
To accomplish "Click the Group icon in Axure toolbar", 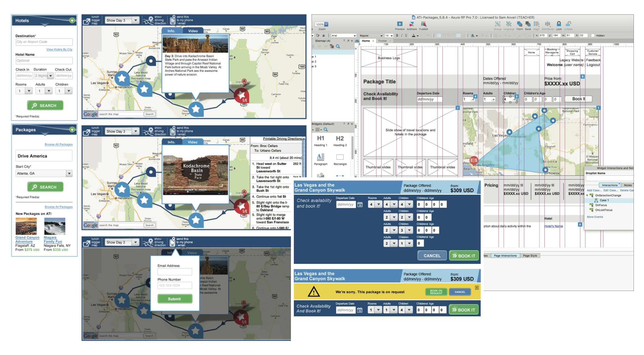I will 498,24.
